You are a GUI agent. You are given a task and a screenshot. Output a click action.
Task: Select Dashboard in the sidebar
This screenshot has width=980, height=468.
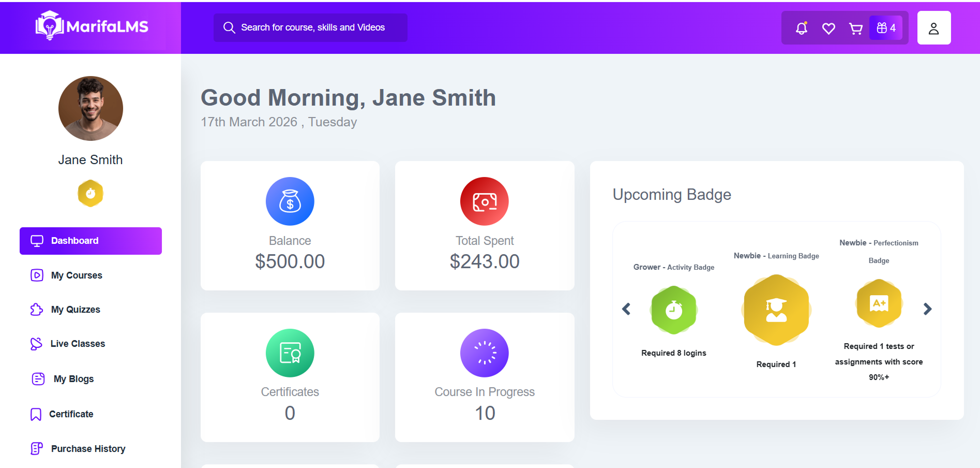pyautogui.click(x=91, y=241)
